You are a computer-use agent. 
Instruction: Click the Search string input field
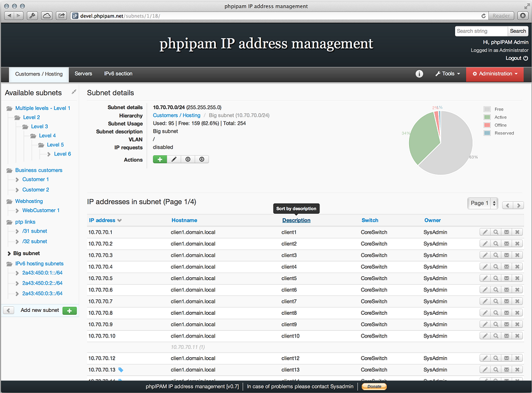coord(482,31)
